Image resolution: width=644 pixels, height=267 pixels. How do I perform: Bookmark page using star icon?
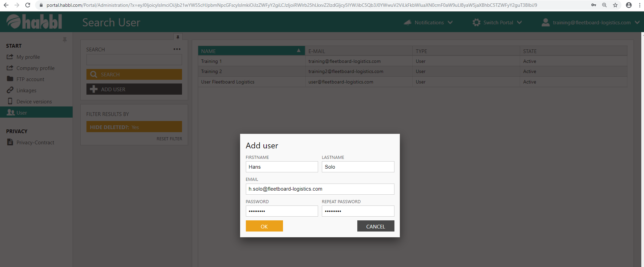tap(615, 5)
